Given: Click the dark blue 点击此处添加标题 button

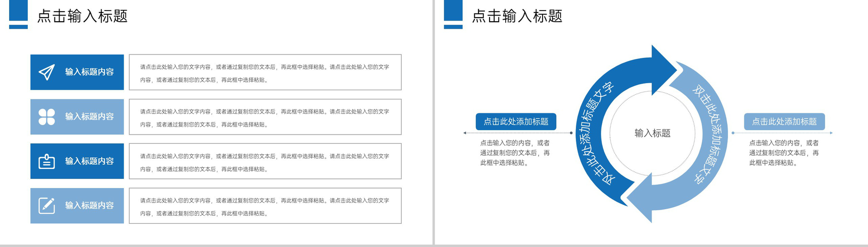Looking at the screenshot, I should click(x=516, y=121).
